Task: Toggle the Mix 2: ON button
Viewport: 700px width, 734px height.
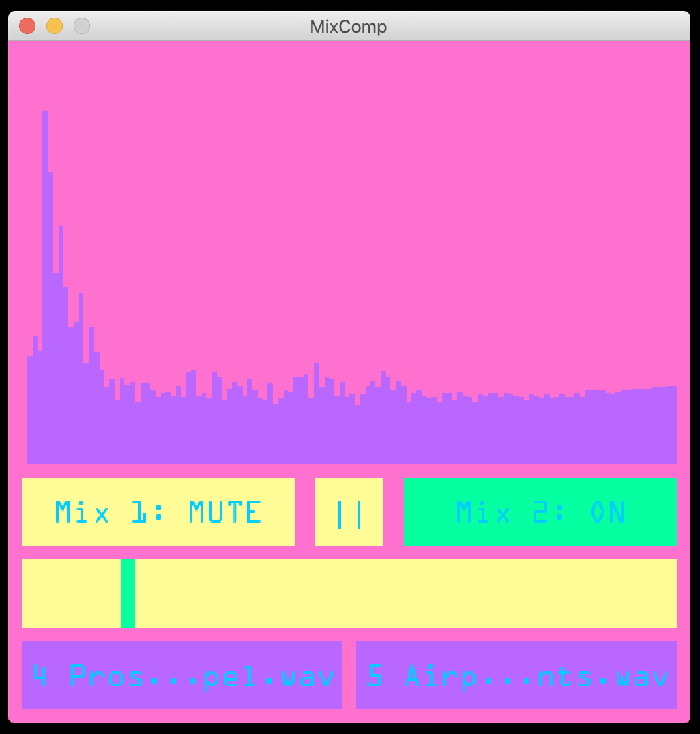Action: tap(540, 512)
